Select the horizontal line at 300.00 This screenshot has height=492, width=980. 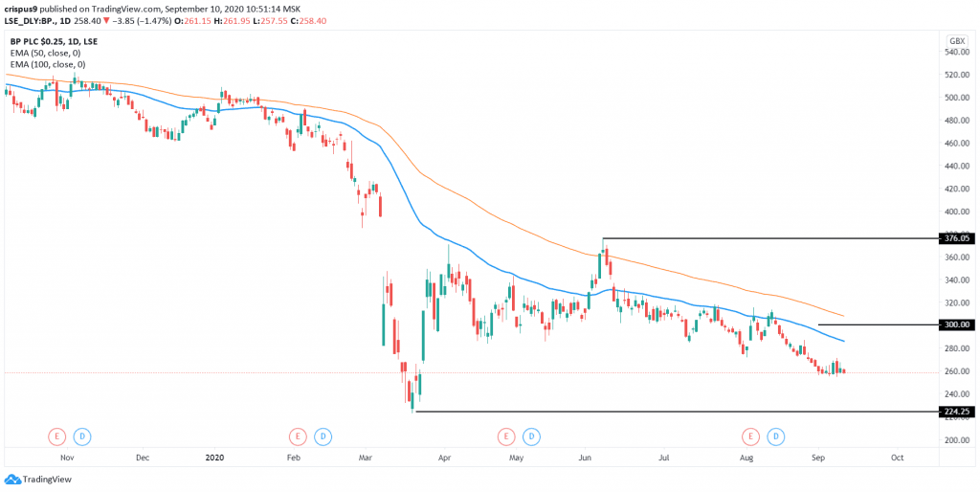point(878,324)
